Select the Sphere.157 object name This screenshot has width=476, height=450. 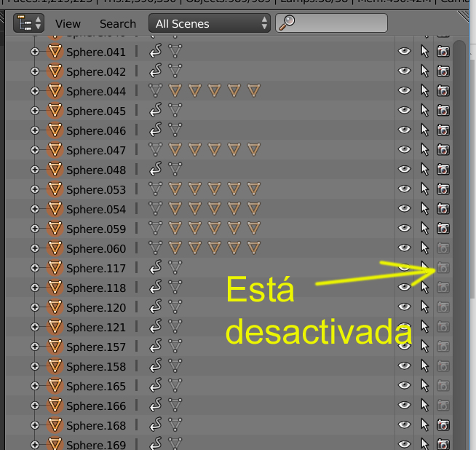point(96,347)
